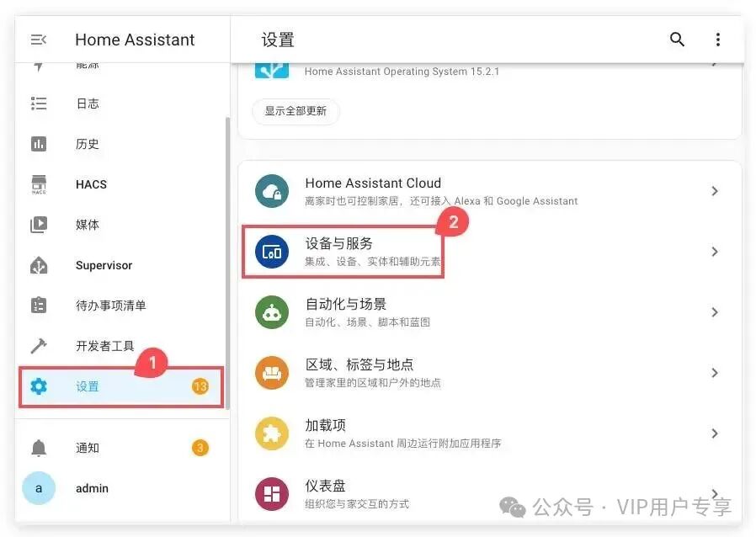Screen dimensions: 756x537
Task: Click the 设备与服务 devices icon
Action: pos(272,252)
